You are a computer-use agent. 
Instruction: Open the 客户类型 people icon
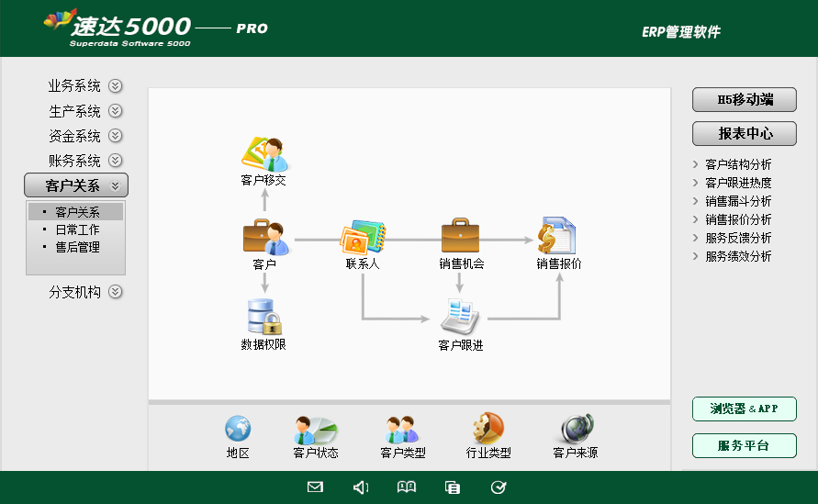[402, 430]
